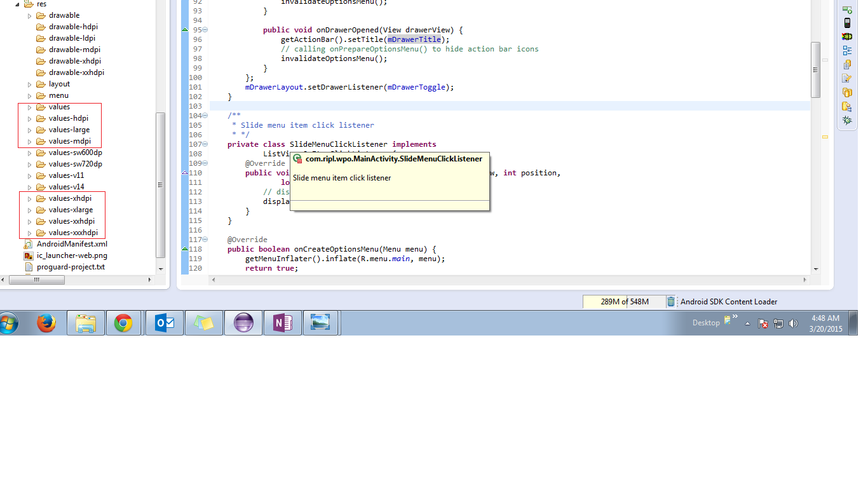Select the res folder

click(x=34, y=4)
